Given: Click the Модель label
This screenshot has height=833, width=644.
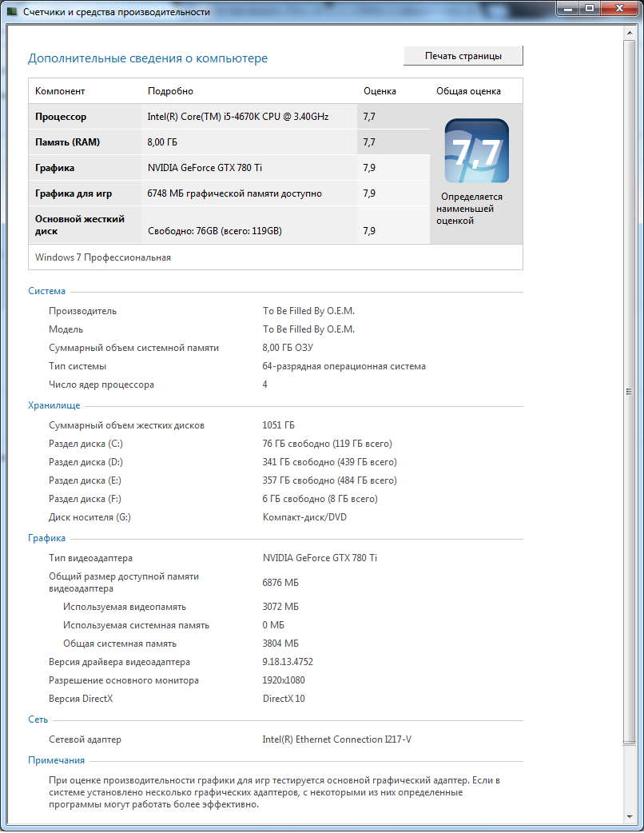Looking at the screenshot, I should point(66,329).
